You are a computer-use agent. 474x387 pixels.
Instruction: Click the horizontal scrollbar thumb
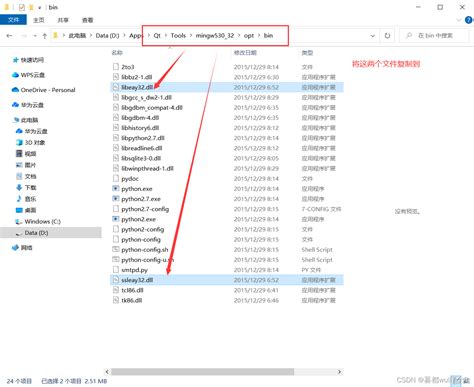click(x=203, y=372)
